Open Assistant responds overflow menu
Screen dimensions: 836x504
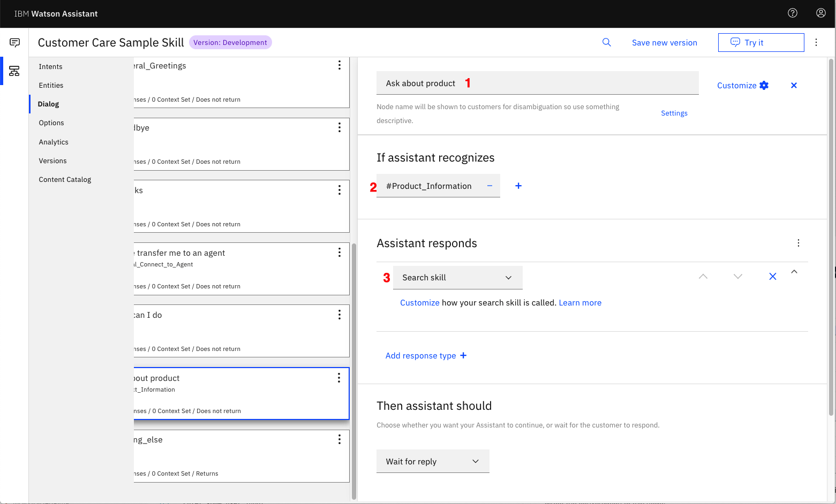tap(798, 243)
